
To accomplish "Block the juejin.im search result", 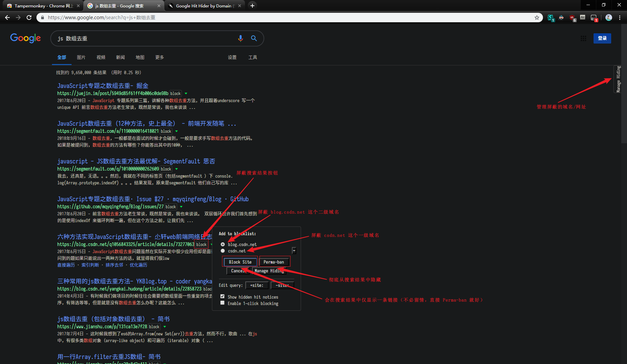I will tap(175, 93).
